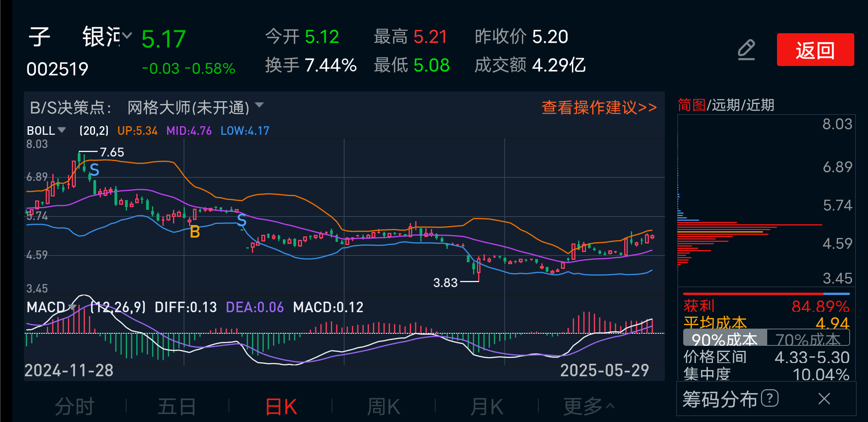Switch to the weekly K-line (周K) tab
868x422 pixels.
(x=383, y=406)
